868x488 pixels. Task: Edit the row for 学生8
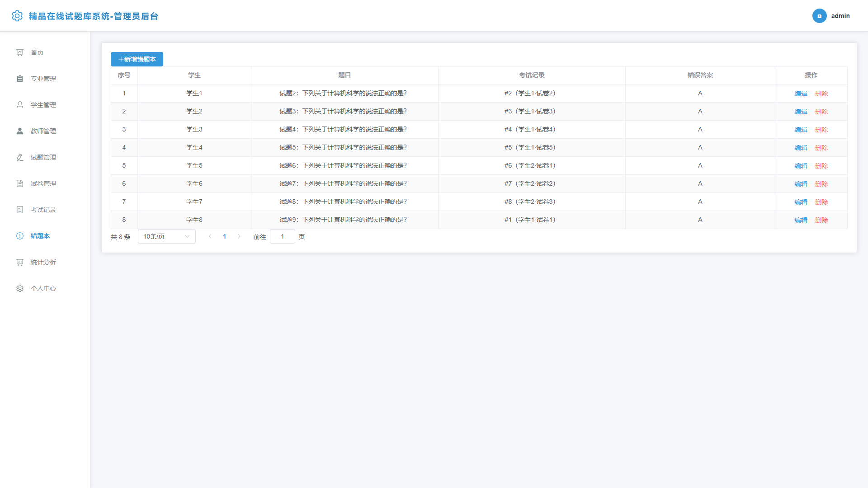coord(801,220)
